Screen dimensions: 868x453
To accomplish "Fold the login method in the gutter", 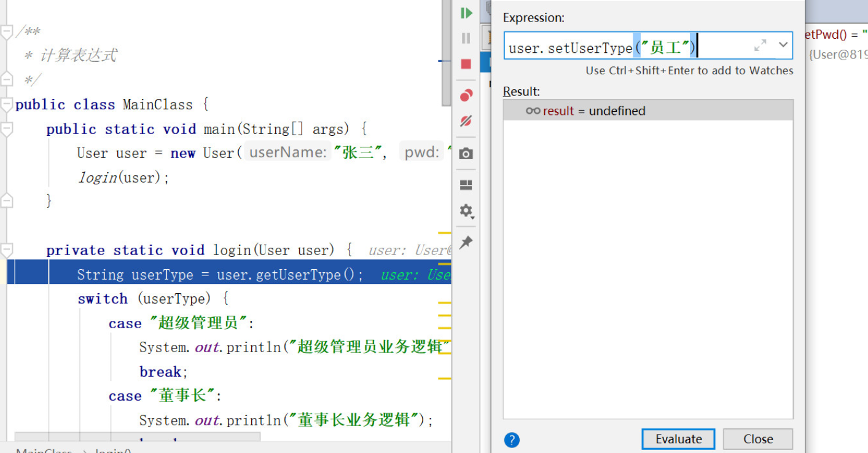I will [x=6, y=250].
